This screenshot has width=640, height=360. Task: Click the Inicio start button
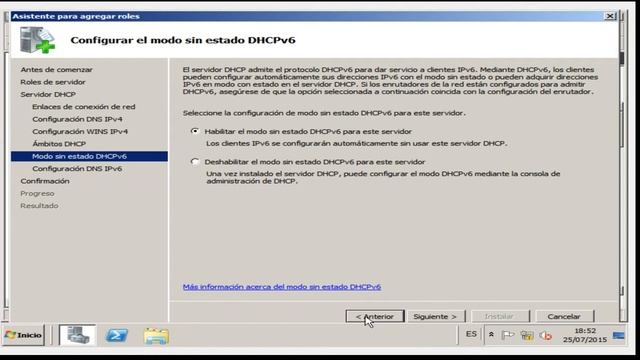coord(23,335)
